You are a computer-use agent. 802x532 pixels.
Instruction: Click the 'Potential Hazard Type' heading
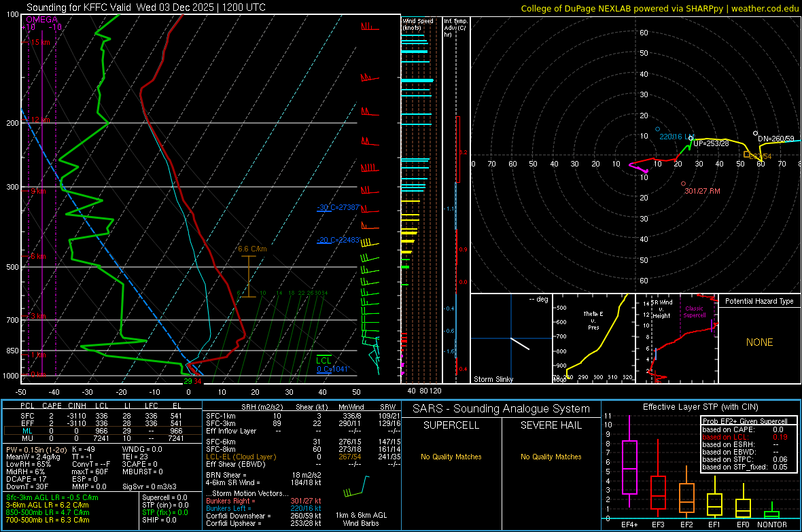point(759,301)
